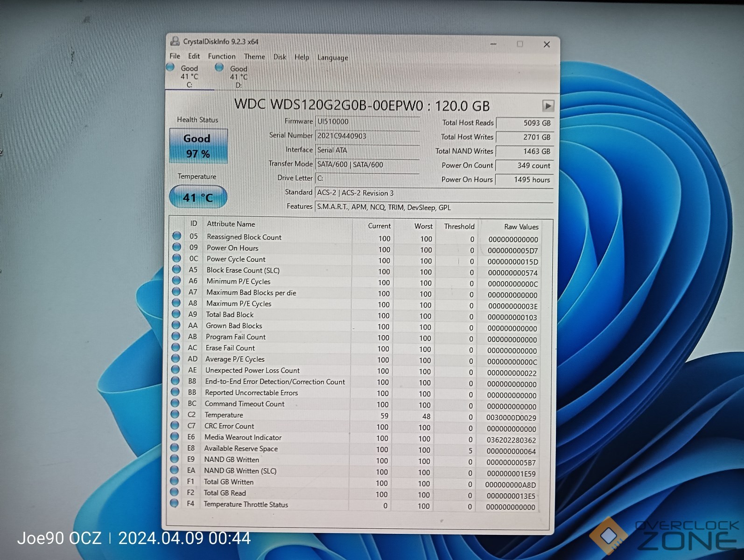Click the CrystalDiskInfo title bar icon

175,41
